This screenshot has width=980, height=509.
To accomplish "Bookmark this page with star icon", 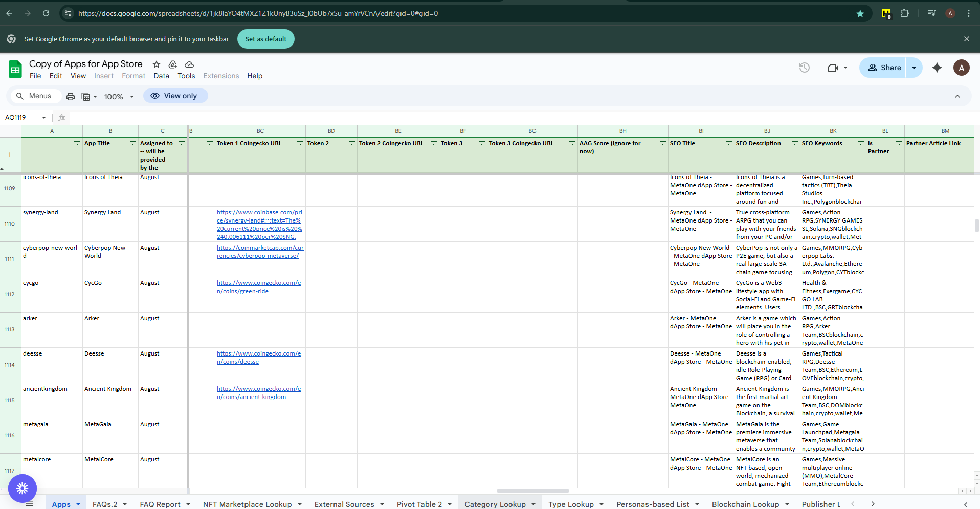I will pos(860,14).
